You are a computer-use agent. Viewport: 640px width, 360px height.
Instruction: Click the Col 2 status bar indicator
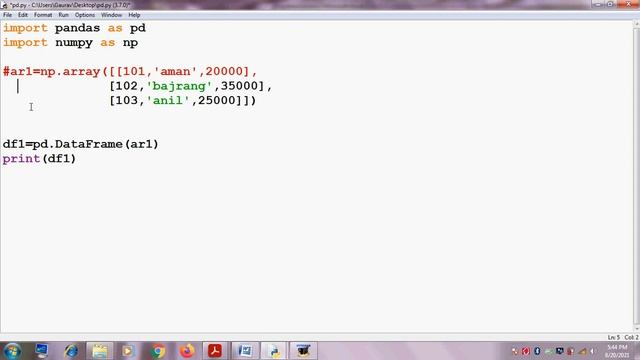point(631,337)
